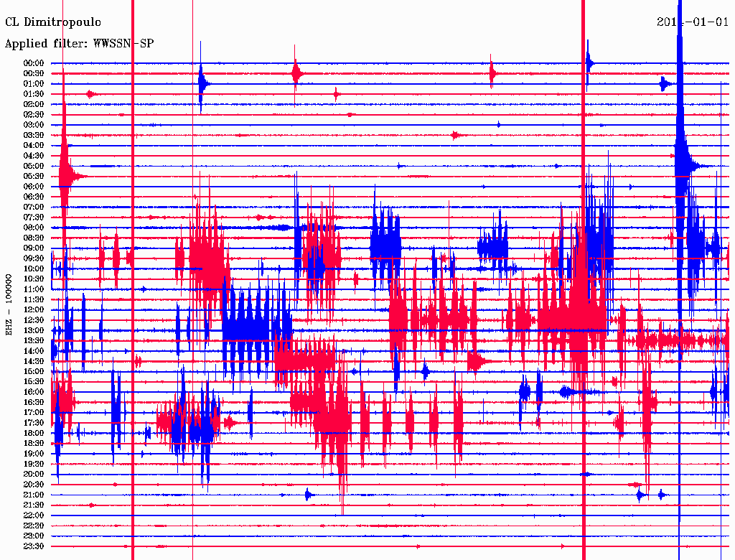Select the 22:30 time row label
The width and height of the screenshot is (735, 560).
click(34, 526)
